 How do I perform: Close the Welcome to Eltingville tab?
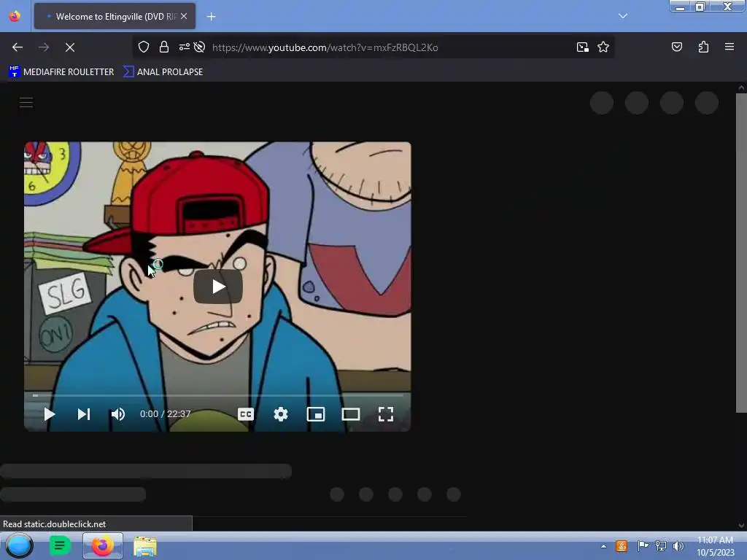[x=184, y=16]
